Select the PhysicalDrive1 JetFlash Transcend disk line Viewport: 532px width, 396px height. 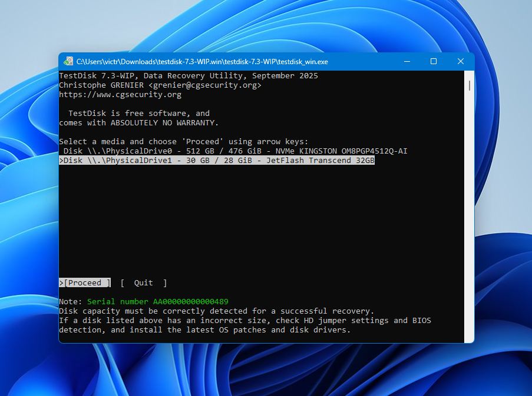[x=217, y=160]
